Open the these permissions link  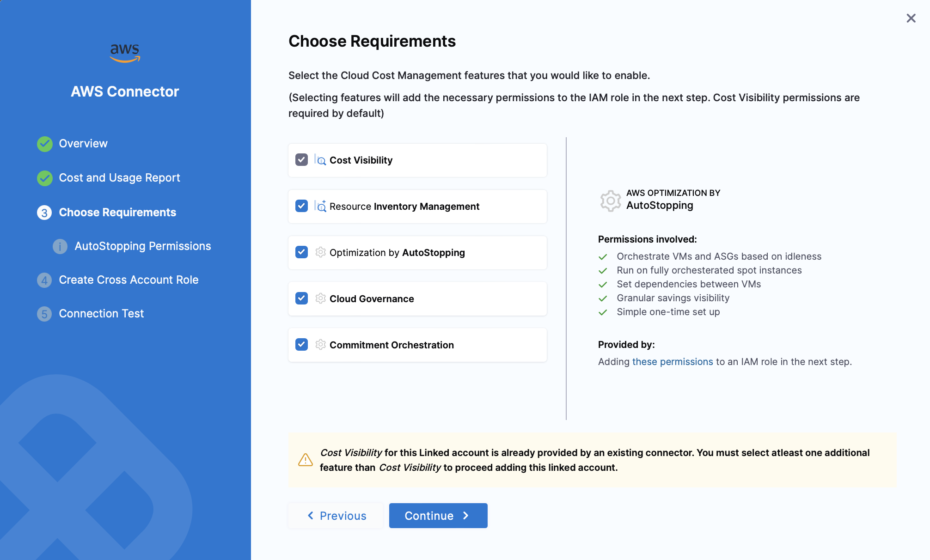click(x=673, y=362)
